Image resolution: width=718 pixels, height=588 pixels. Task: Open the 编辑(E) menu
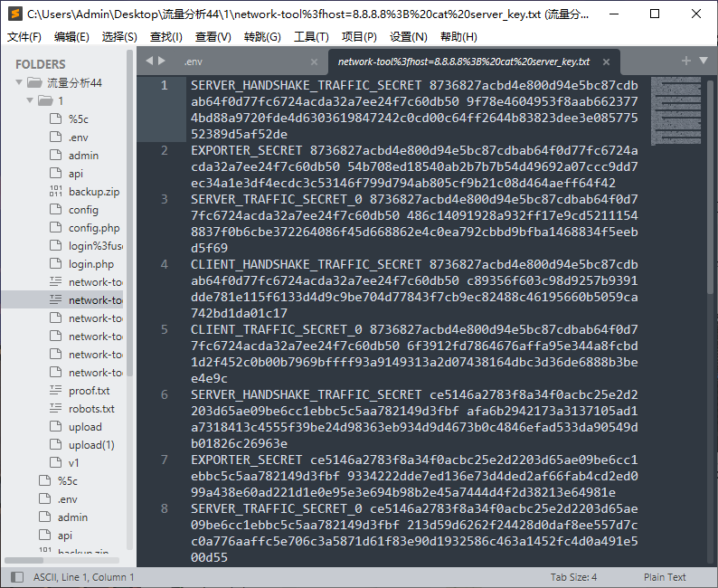tap(71, 36)
